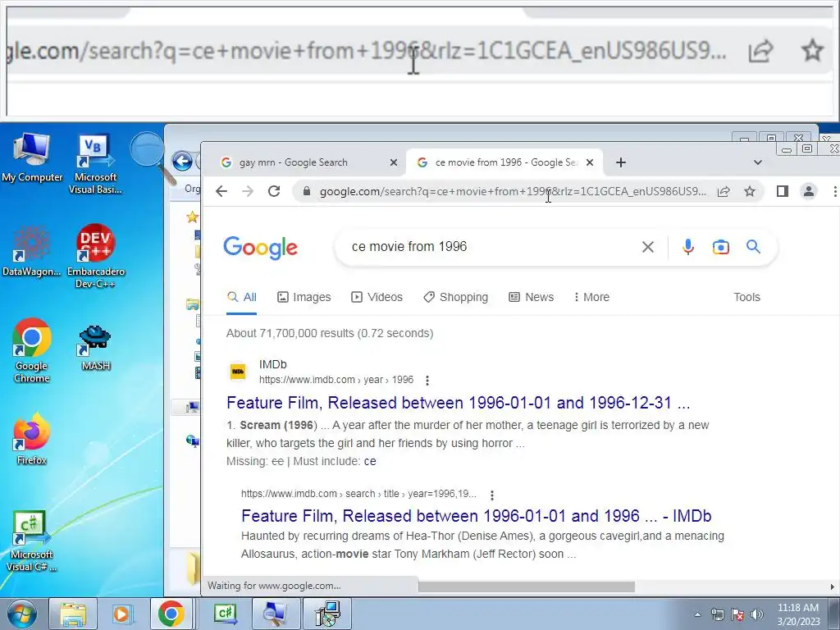Viewport: 840px width, 630px height.
Task: Click the Chrome back arrow button
Action: click(x=221, y=191)
